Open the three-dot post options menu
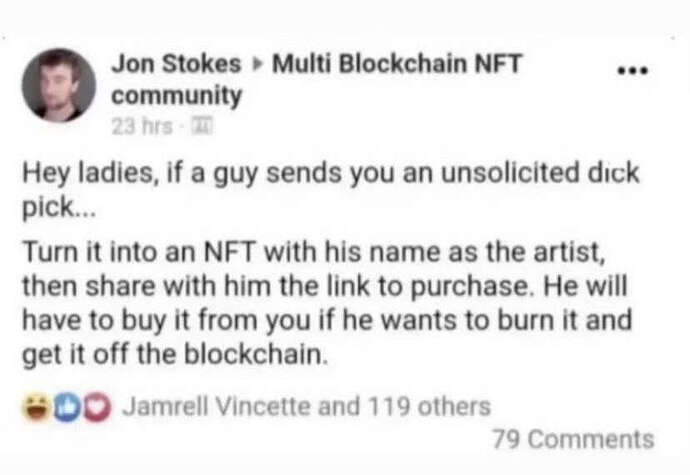The width and height of the screenshot is (690, 475). click(633, 70)
